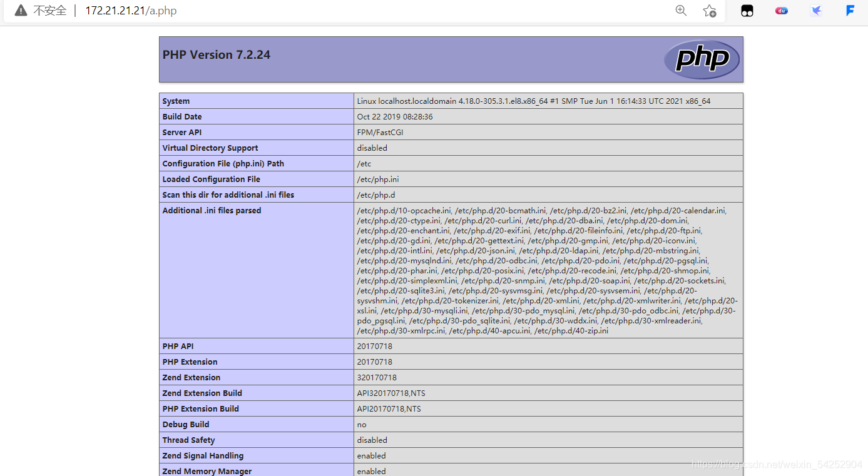The image size is (868, 476).
Task: Click the insecure site warning triangle icon
Action: click(x=21, y=11)
